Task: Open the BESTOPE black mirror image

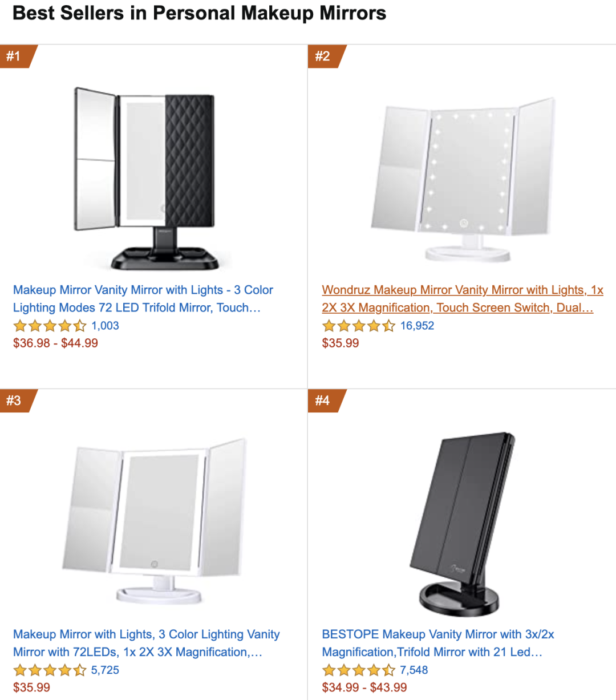Action: click(463, 523)
